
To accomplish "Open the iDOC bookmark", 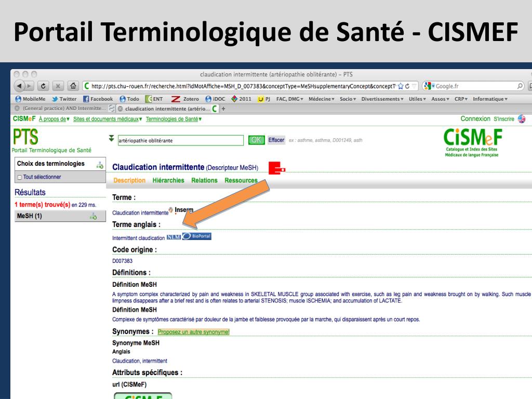I will pos(216,99).
